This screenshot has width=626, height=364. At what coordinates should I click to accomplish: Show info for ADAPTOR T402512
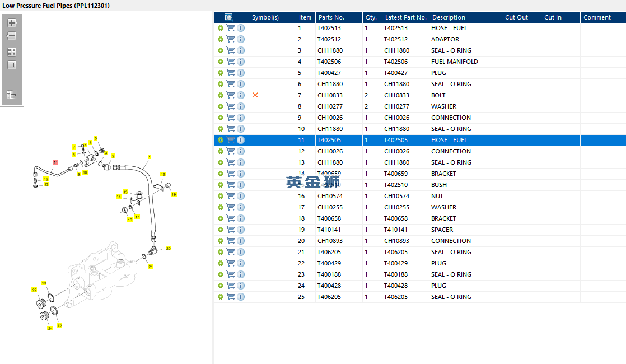pyautogui.click(x=241, y=39)
